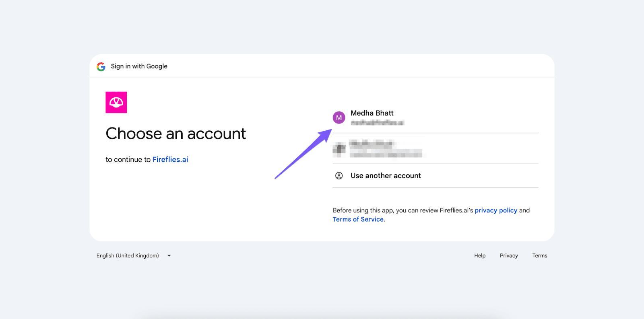The image size is (644, 319).
Task: Click the language dropdown arrow
Action: point(169,255)
